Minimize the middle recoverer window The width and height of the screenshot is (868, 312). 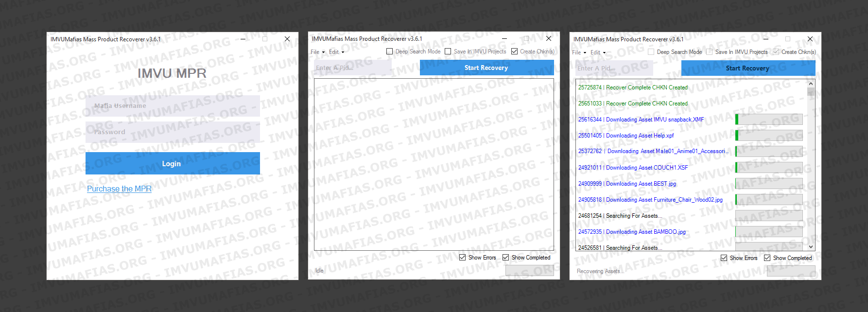pyautogui.click(x=504, y=38)
